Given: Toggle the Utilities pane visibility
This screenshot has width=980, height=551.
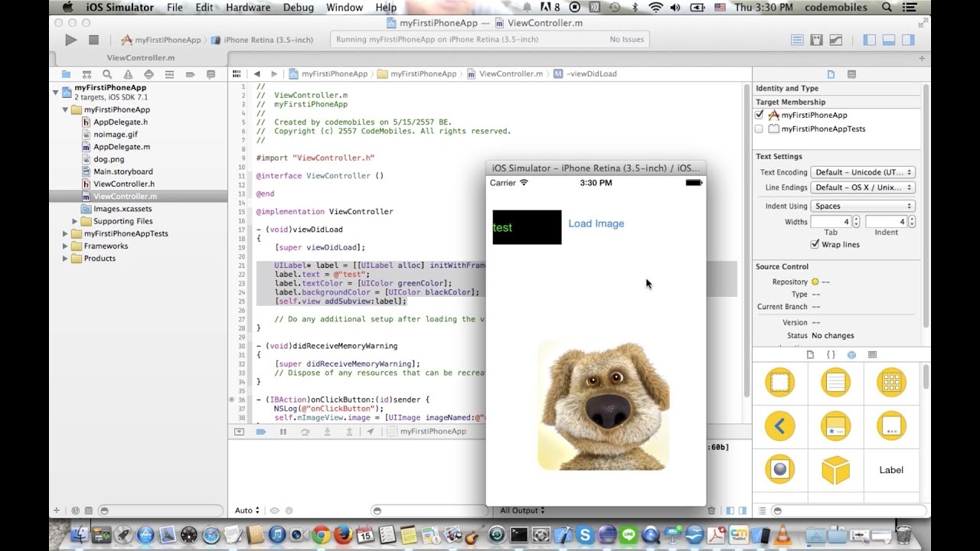Looking at the screenshot, I should coord(908,40).
